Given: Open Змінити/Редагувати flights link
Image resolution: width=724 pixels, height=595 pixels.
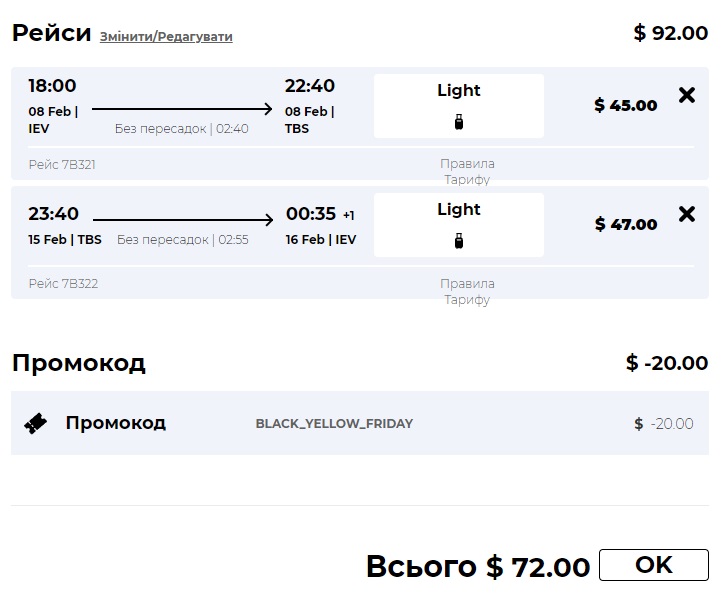Looking at the screenshot, I should point(166,37).
